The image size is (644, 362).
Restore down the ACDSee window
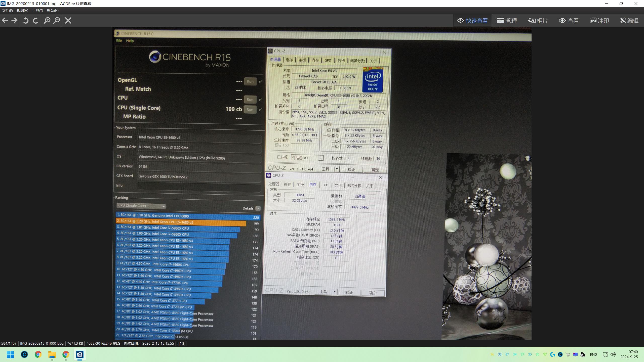[x=621, y=4]
